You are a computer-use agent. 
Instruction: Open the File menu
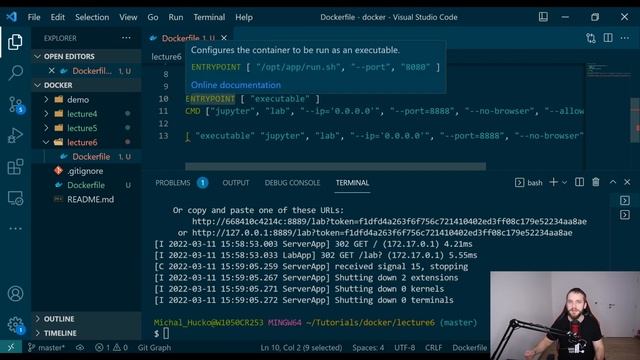tap(34, 17)
